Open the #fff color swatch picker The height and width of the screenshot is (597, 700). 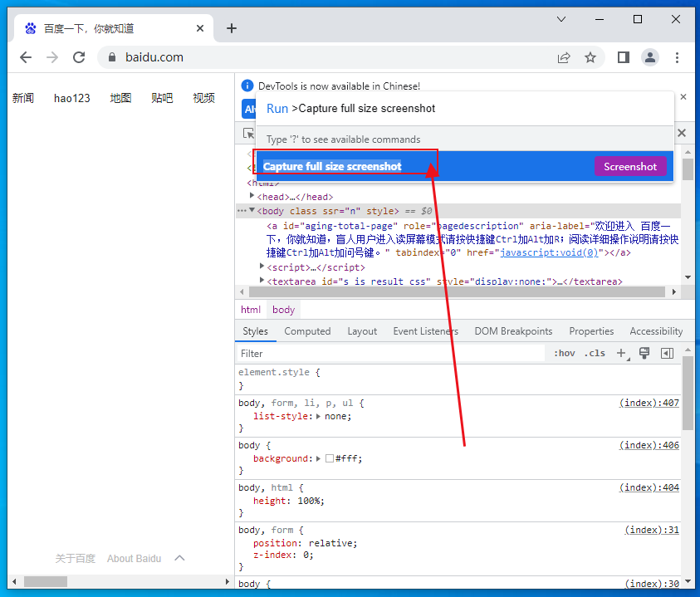[x=330, y=458]
